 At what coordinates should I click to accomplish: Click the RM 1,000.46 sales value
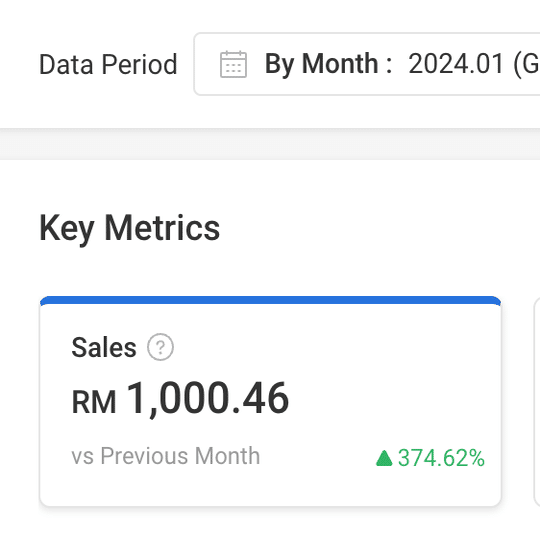(180, 399)
